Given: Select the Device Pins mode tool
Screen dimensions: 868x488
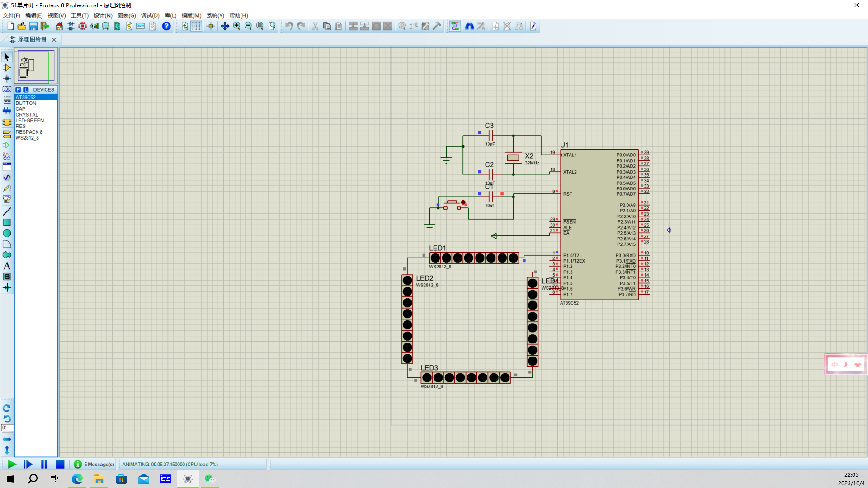Looking at the screenshot, I should pyautogui.click(x=7, y=145).
